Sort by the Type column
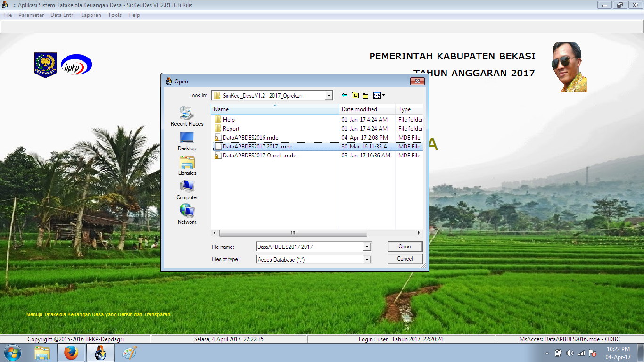 coord(409,109)
